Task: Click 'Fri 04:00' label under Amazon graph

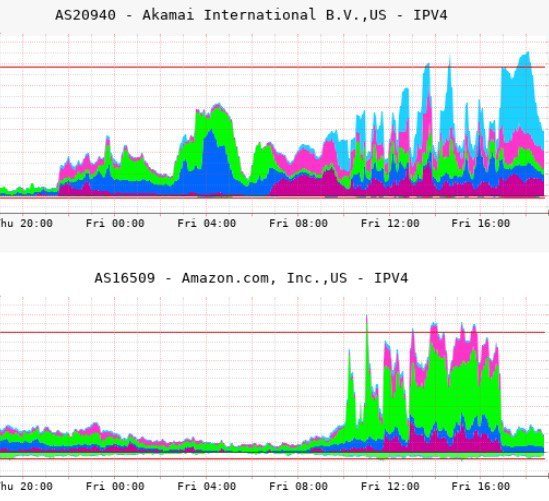Action: click(207, 486)
